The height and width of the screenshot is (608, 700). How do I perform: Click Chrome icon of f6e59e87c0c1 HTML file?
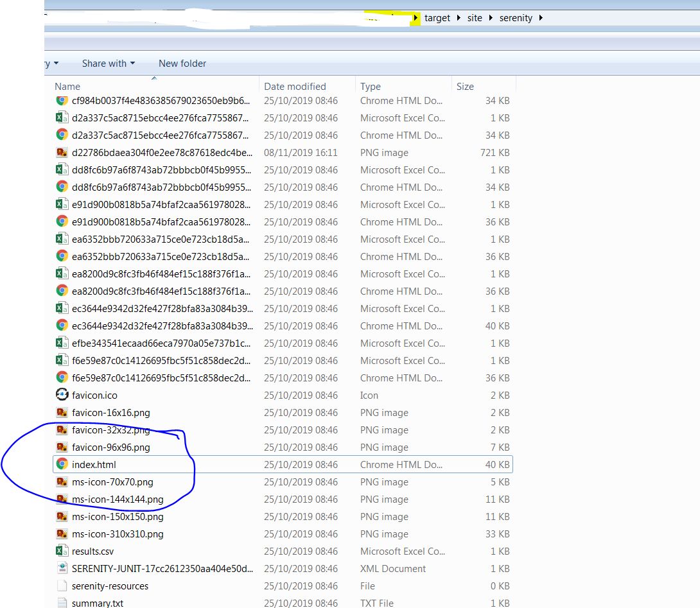(x=62, y=378)
